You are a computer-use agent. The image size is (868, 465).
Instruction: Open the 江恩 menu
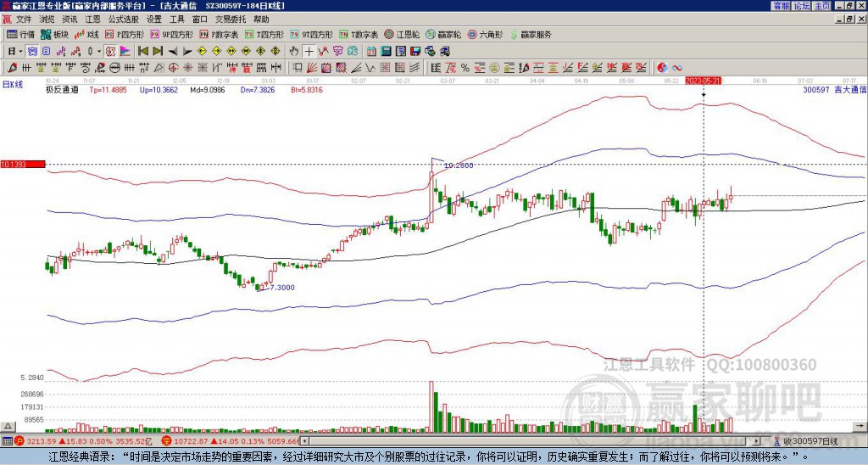tap(92, 20)
